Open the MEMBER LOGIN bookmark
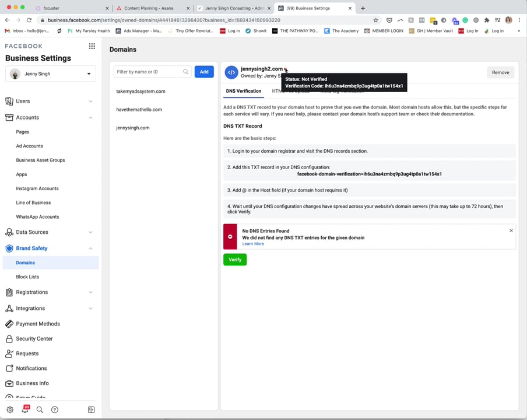 (384, 31)
